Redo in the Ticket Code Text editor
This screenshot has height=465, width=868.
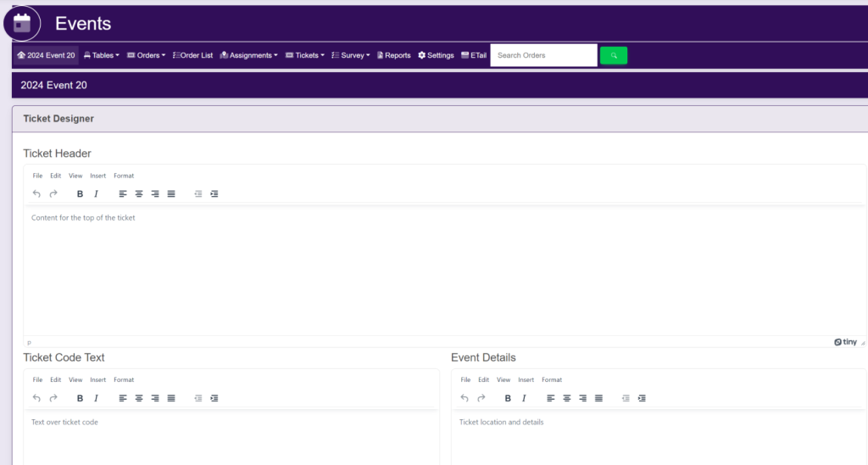(53, 398)
